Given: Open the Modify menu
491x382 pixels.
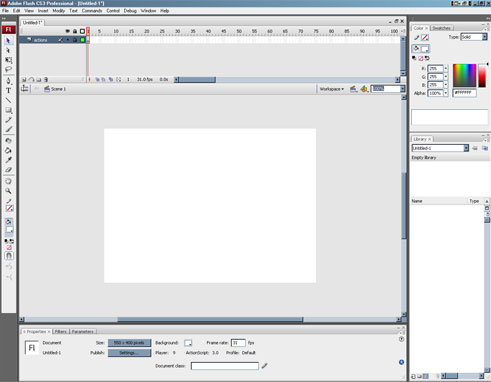Looking at the screenshot, I should (x=59, y=11).
